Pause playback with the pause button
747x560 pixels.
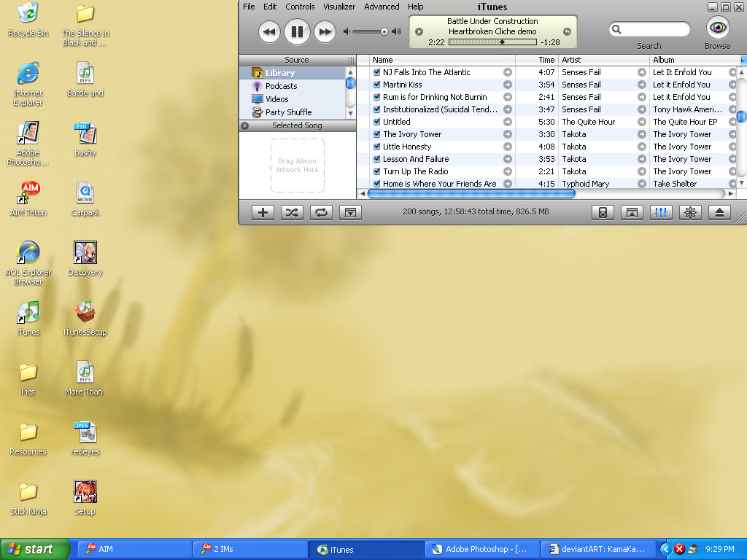(x=297, y=32)
